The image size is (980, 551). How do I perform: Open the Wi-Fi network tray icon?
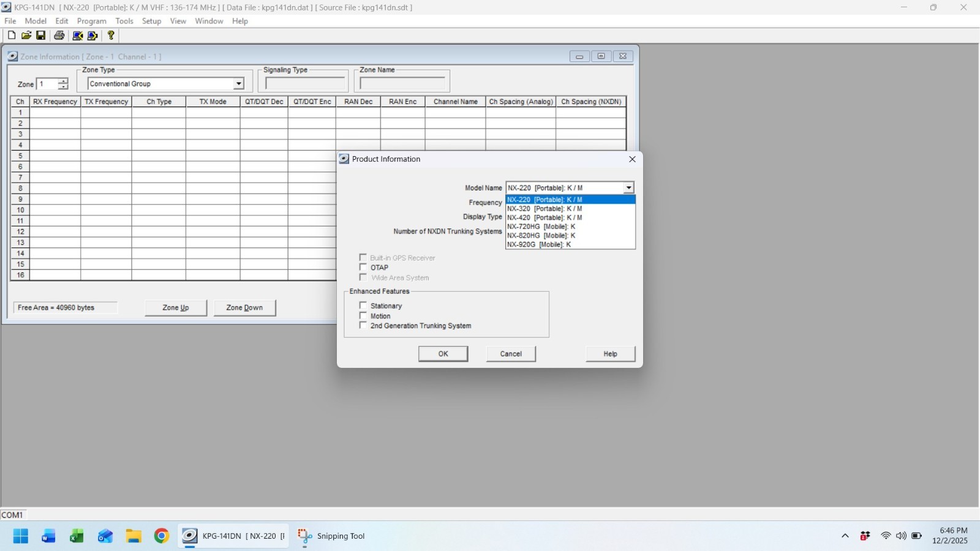(886, 536)
